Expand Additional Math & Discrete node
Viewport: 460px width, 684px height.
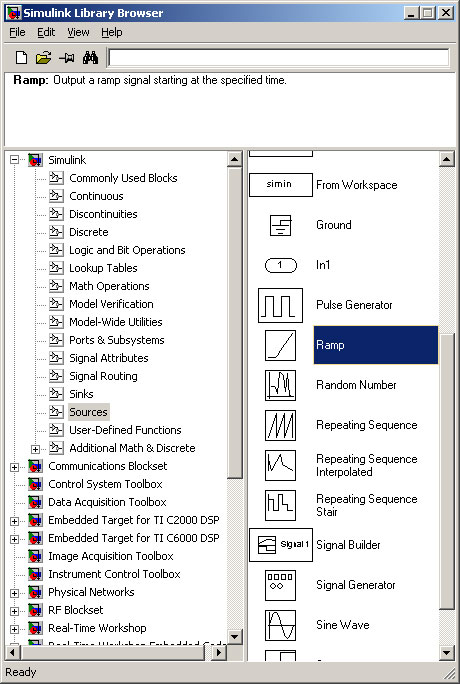pyautogui.click(x=35, y=448)
